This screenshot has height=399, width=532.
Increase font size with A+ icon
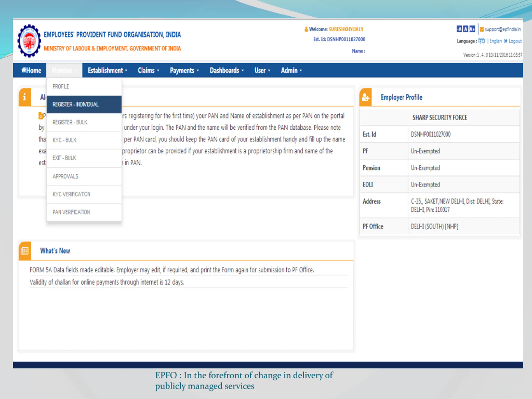(x=472, y=29)
